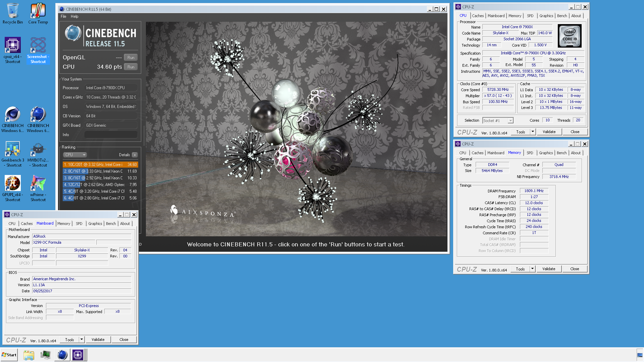
Task: Switch to Mainboard tab in top CPU-Z window
Action: click(496, 16)
